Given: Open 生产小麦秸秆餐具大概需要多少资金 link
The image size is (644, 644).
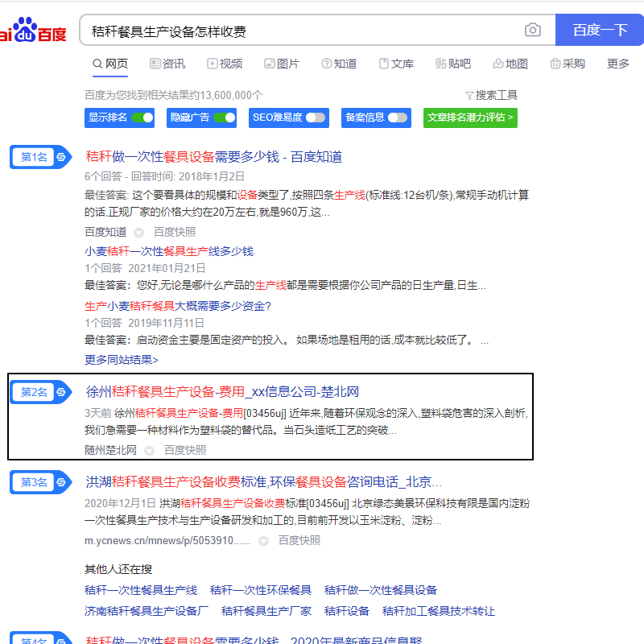Looking at the screenshot, I should (178, 306).
